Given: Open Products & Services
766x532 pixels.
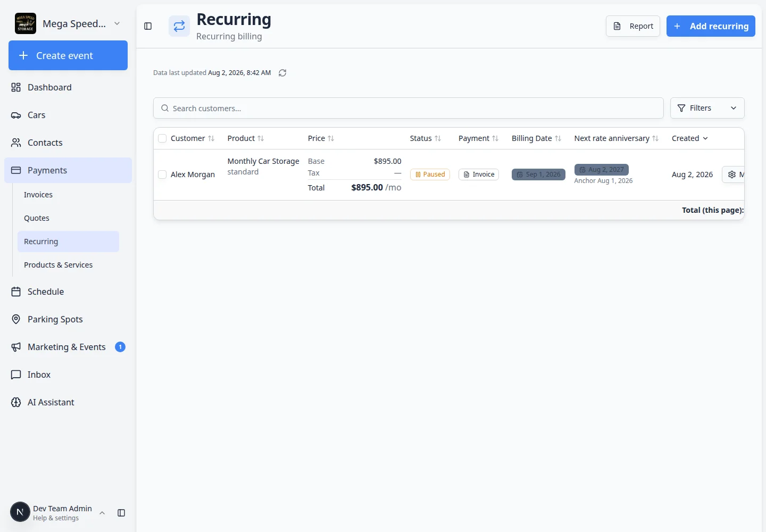Looking at the screenshot, I should click(68, 265).
